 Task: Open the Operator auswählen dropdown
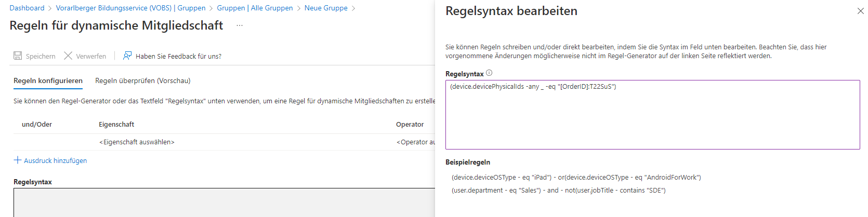coord(416,142)
